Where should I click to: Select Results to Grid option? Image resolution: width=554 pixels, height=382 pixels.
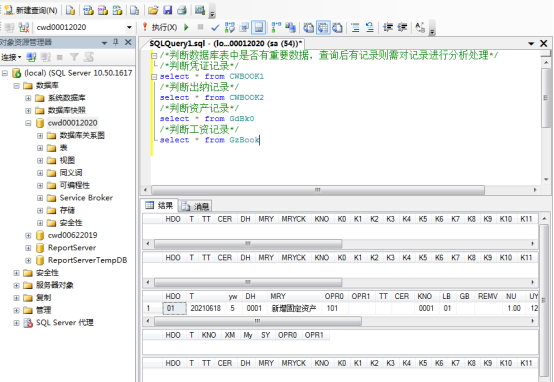(323, 27)
